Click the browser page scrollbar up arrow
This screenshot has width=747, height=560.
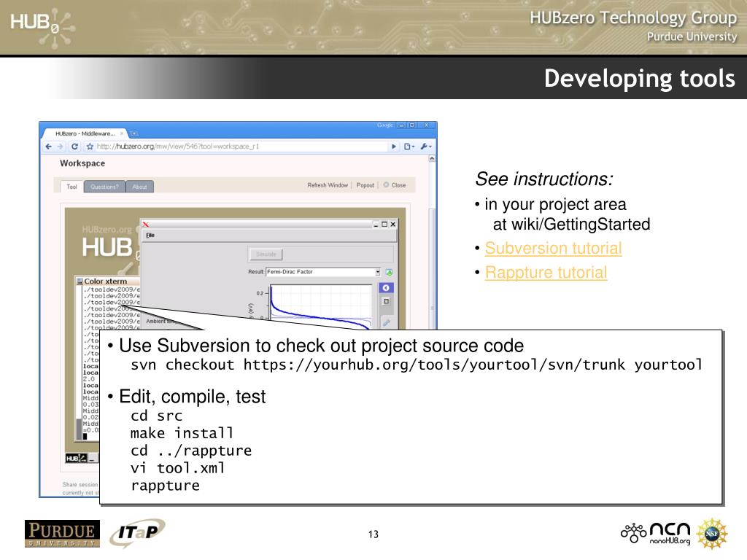[432, 158]
